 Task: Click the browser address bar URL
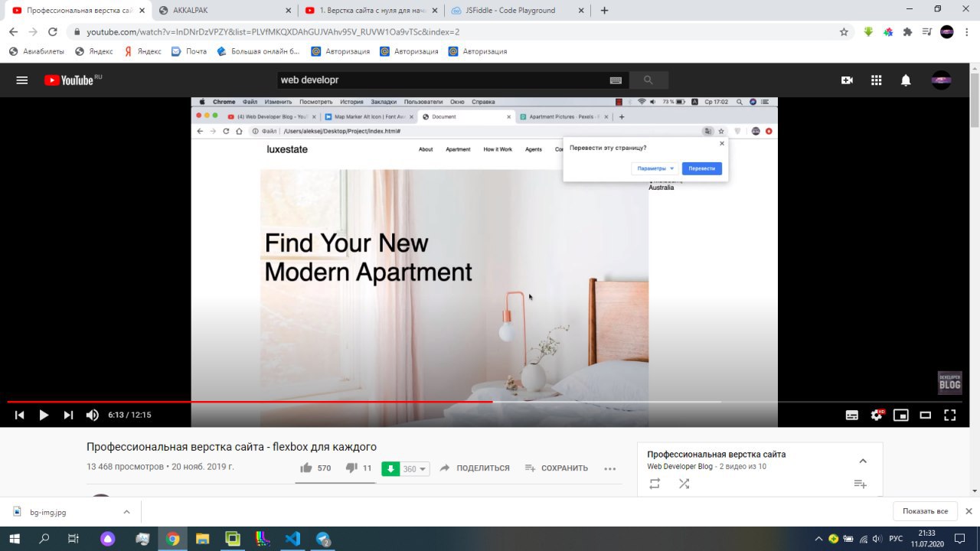(273, 32)
